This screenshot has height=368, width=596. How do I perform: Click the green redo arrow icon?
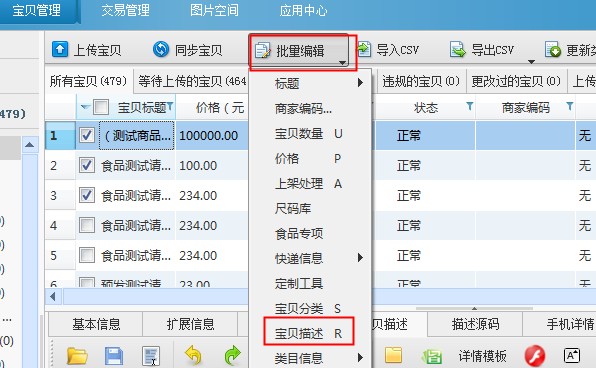tap(232, 355)
